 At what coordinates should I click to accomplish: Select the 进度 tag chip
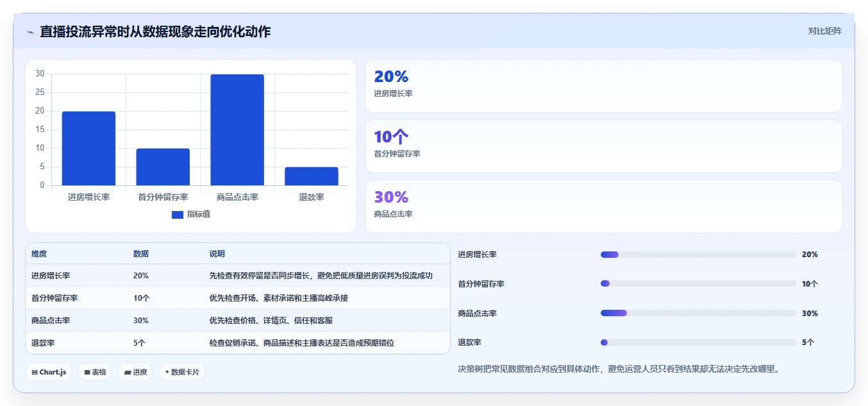135,372
